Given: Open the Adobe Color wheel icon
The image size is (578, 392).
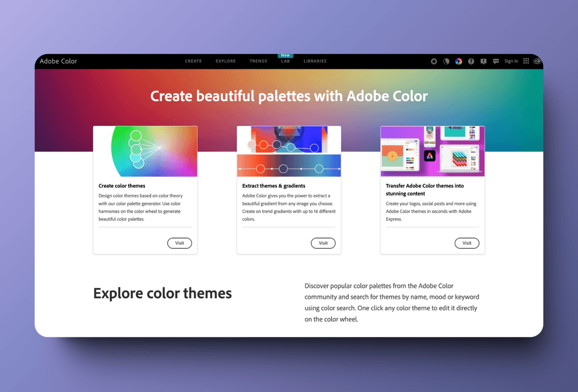Looking at the screenshot, I should point(459,61).
